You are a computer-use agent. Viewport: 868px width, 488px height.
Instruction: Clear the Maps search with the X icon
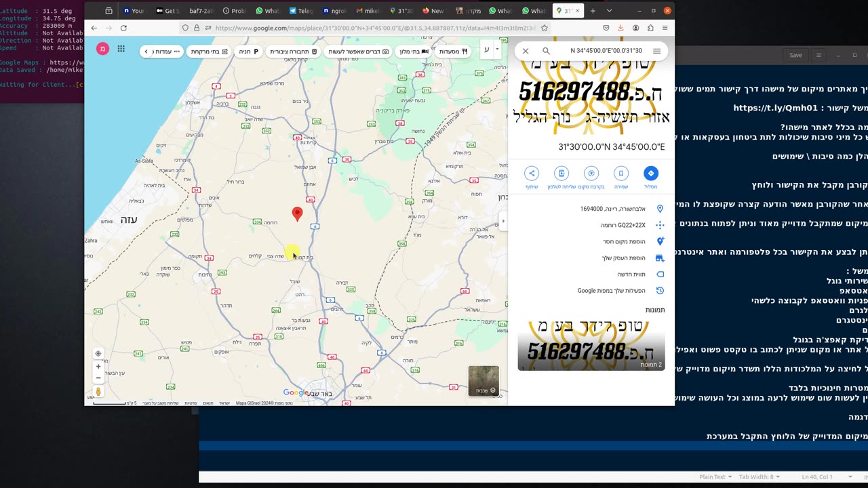[x=526, y=51]
